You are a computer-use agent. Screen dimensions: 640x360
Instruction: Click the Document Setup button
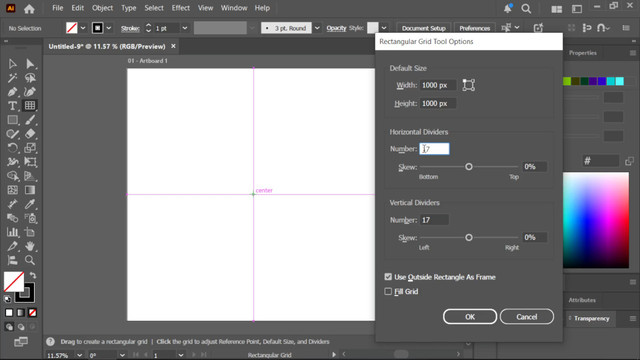point(424,28)
